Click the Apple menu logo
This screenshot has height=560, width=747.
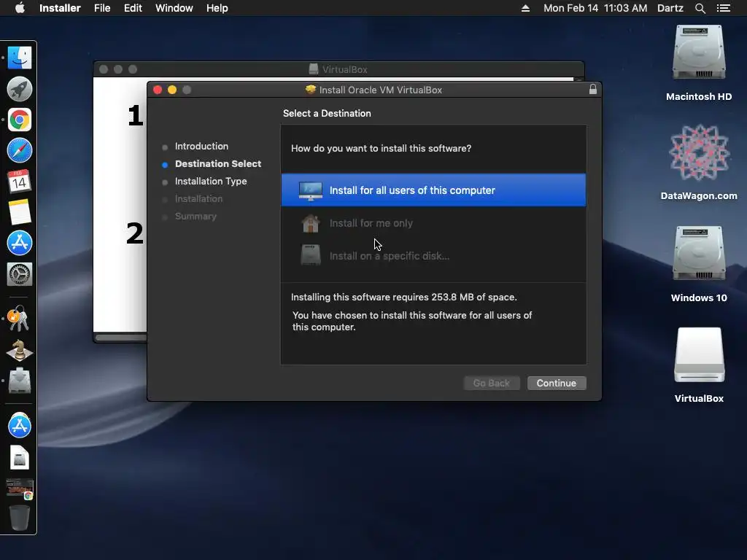click(x=20, y=8)
